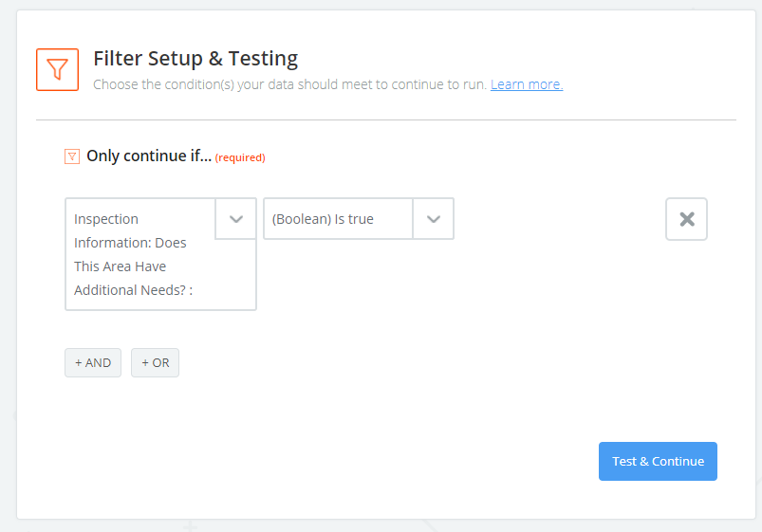Click the "Choose the condition(s)" description text
Image resolution: width=762 pixels, height=532 pixels.
tap(289, 84)
